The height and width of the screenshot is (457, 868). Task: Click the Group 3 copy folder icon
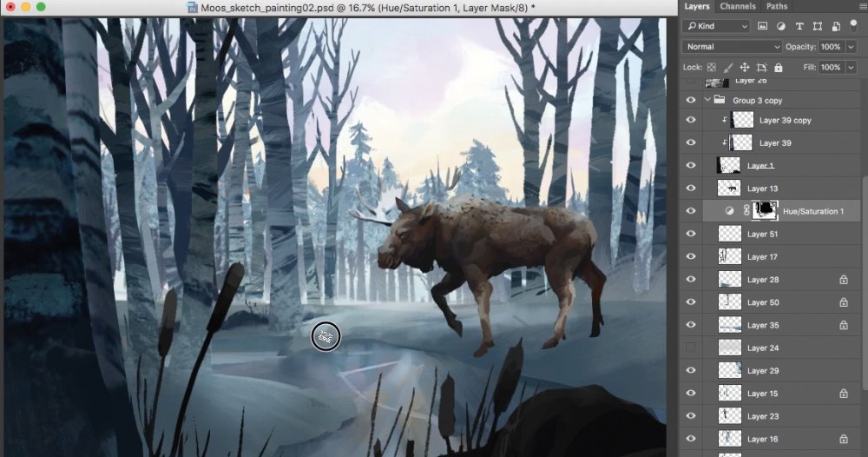tap(719, 100)
